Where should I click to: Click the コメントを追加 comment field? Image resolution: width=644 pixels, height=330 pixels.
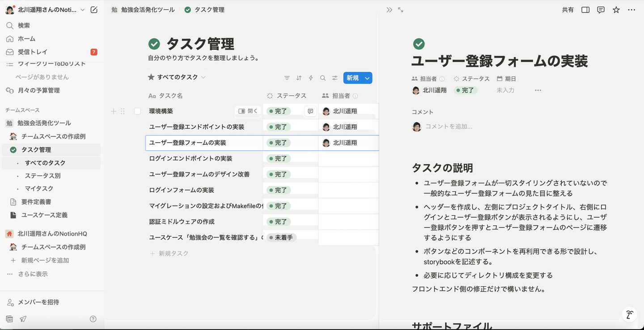449,127
